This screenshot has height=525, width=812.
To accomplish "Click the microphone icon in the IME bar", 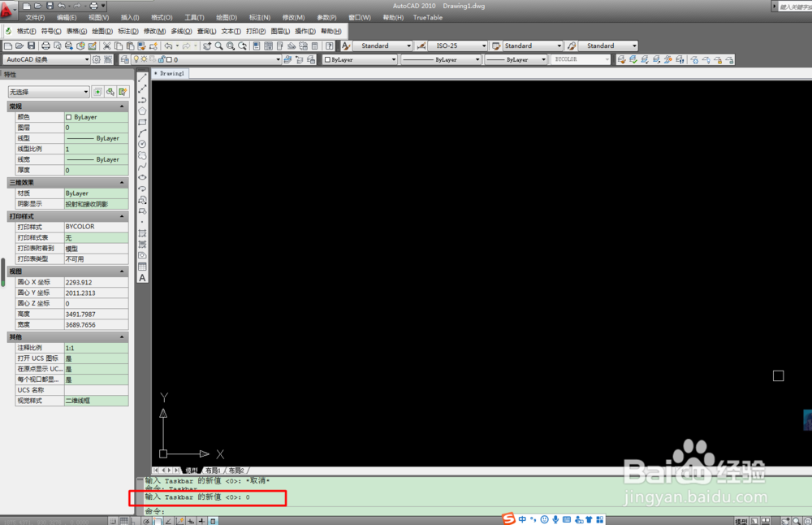I will pyautogui.click(x=555, y=519).
